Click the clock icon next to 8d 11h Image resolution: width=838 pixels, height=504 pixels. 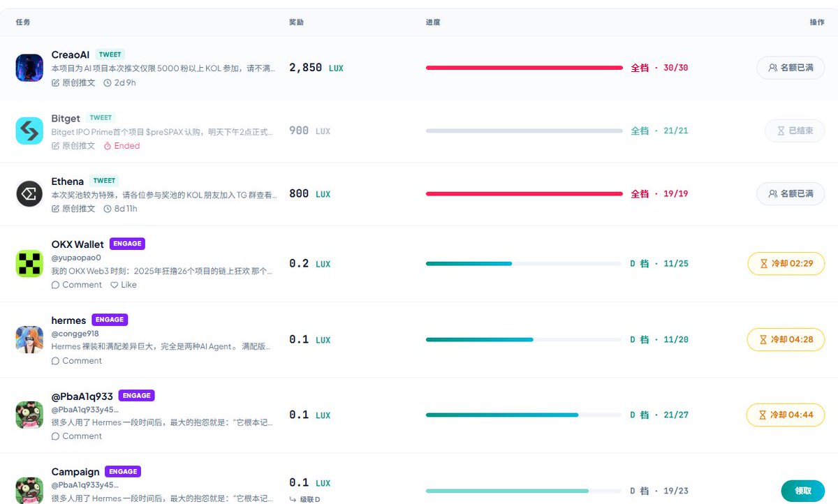(108, 209)
